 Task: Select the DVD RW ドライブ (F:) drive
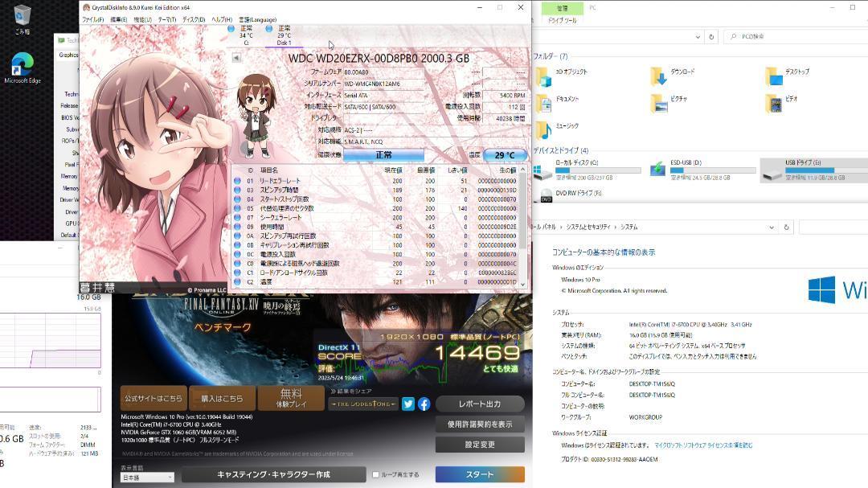click(570, 195)
